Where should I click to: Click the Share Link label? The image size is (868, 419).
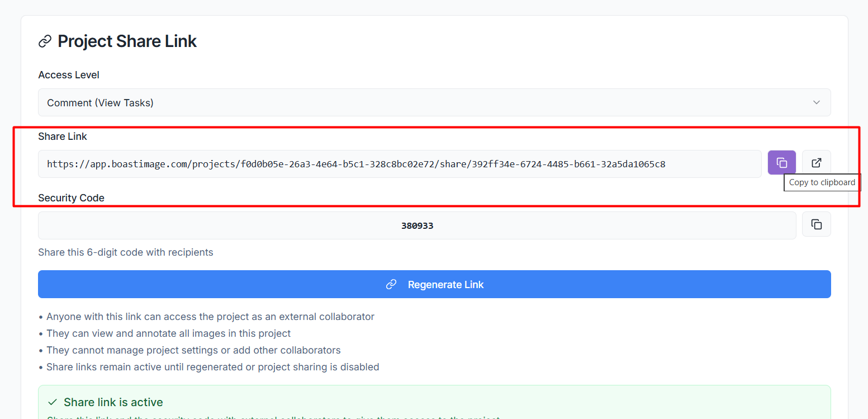(x=63, y=136)
